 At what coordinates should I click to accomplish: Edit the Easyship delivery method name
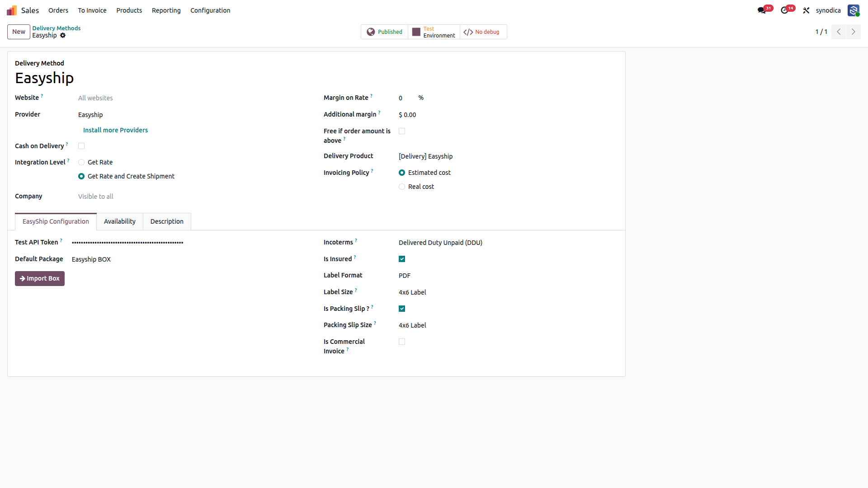tap(44, 78)
